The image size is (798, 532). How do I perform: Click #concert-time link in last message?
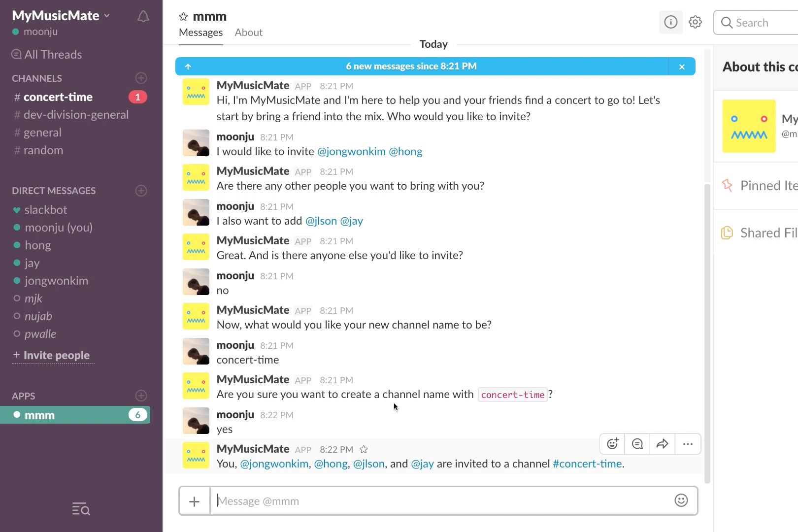(x=587, y=464)
